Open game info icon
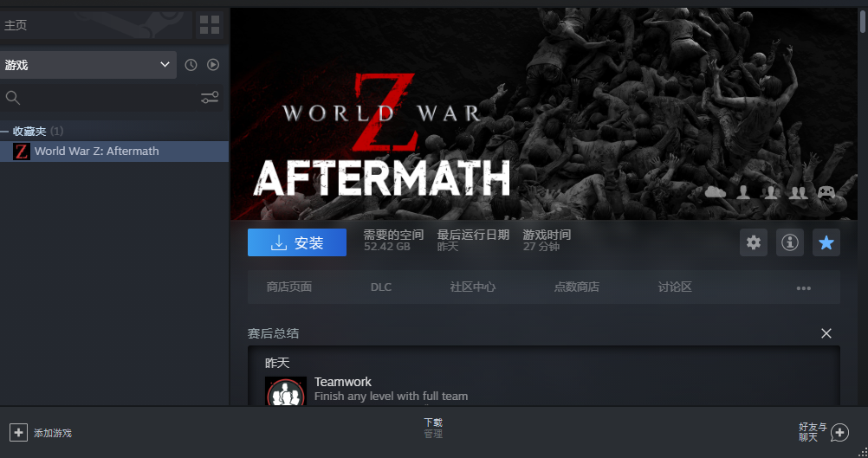This screenshot has height=458, width=868. click(790, 242)
